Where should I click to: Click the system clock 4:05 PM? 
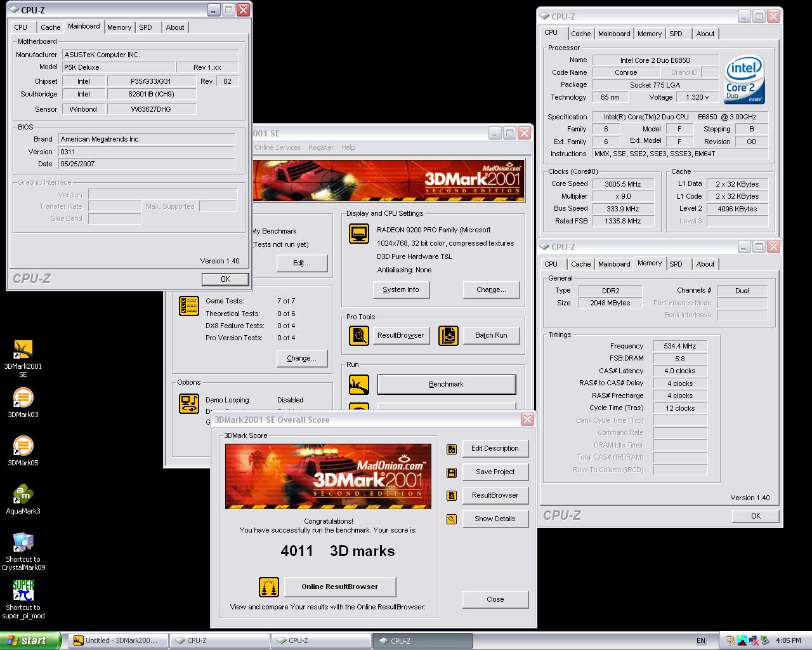(x=789, y=641)
